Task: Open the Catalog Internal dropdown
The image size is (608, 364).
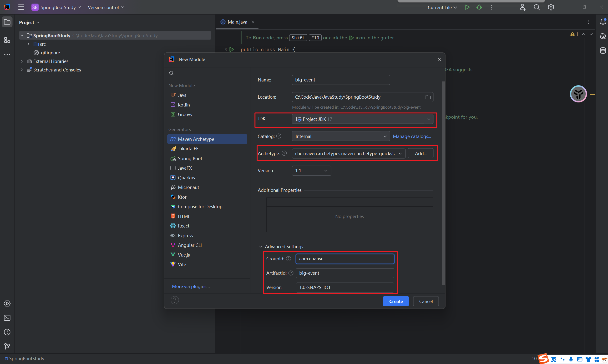Action: pos(340,136)
